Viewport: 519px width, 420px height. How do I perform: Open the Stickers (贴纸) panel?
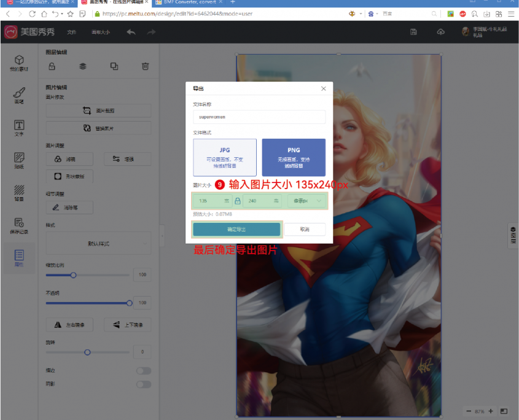click(x=19, y=160)
